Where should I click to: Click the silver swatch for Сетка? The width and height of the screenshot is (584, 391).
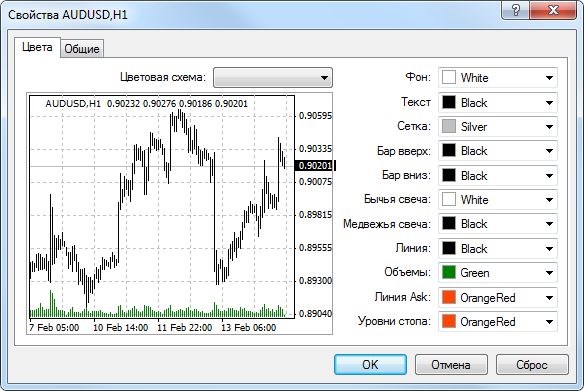pos(449,126)
